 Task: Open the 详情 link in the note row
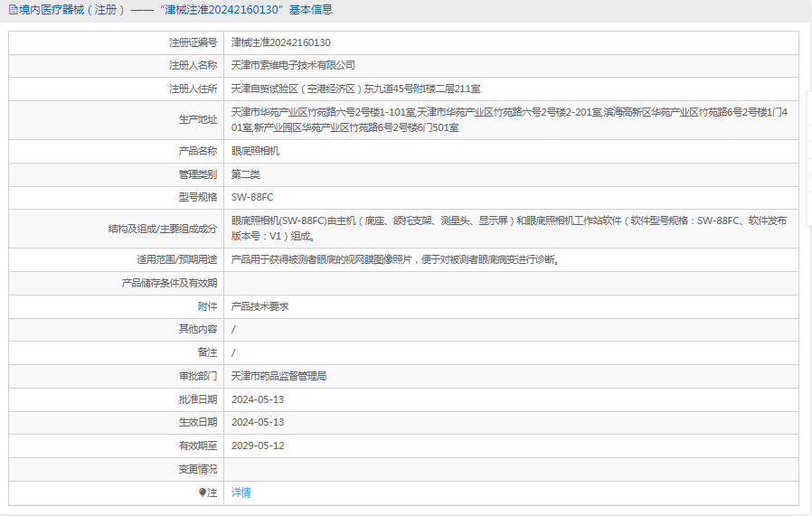[x=241, y=493]
